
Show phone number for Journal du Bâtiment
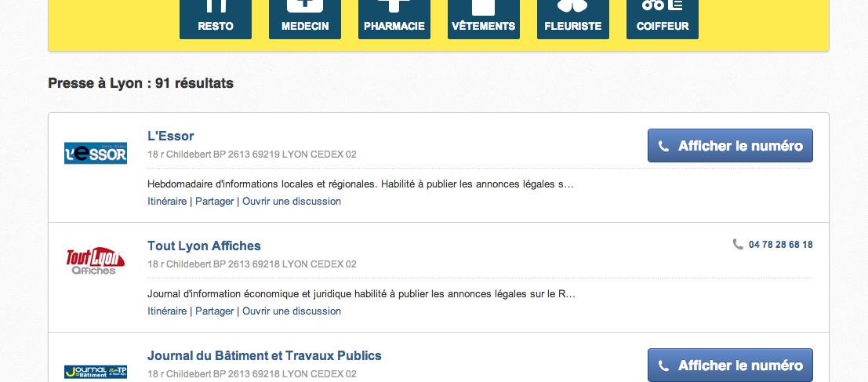click(730, 365)
